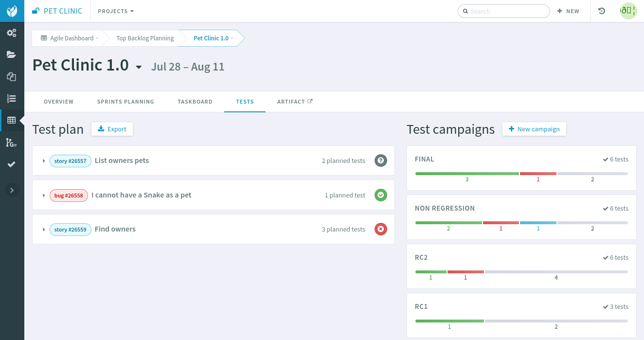Export the test plan
The image size is (644, 340).
click(112, 129)
